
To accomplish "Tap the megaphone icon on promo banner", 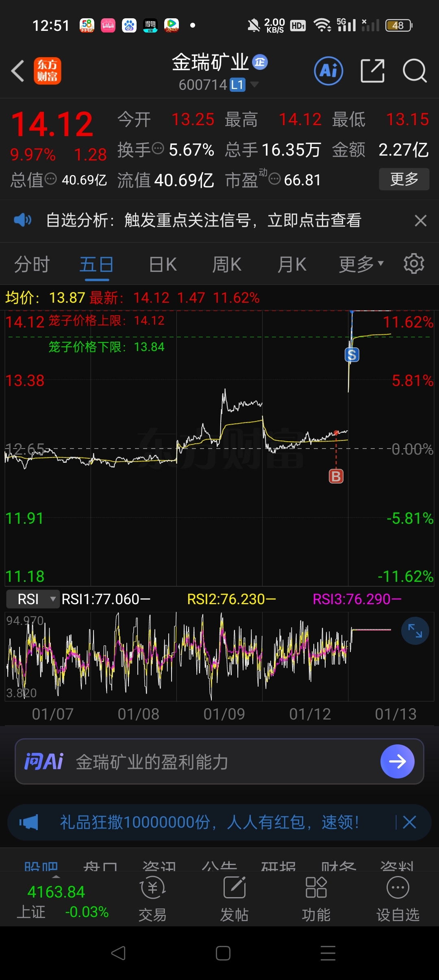I will [29, 822].
